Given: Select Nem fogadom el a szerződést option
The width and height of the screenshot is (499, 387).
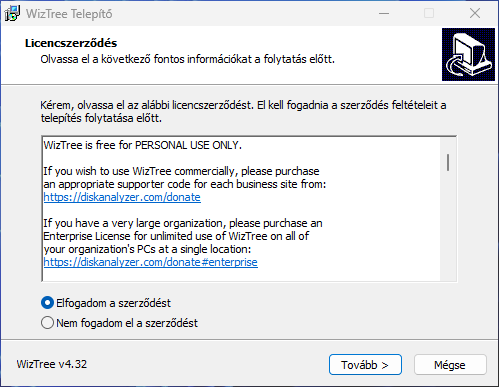Looking at the screenshot, I should [47, 323].
